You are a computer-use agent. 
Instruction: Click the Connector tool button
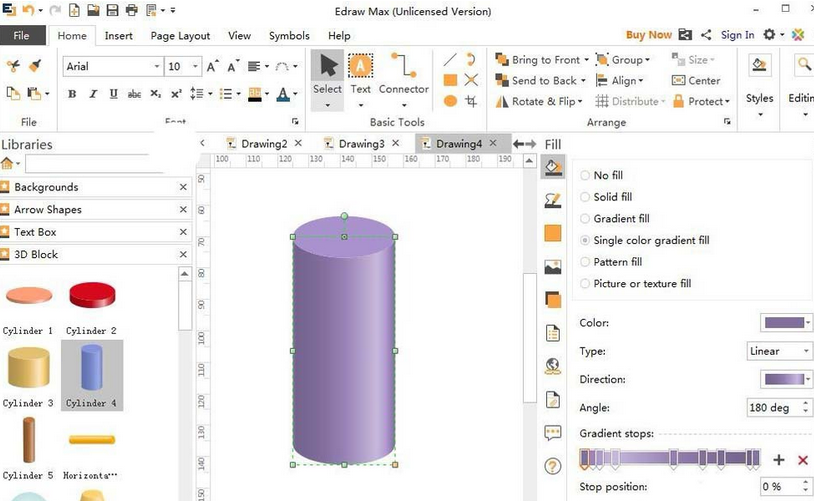tap(404, 80)
